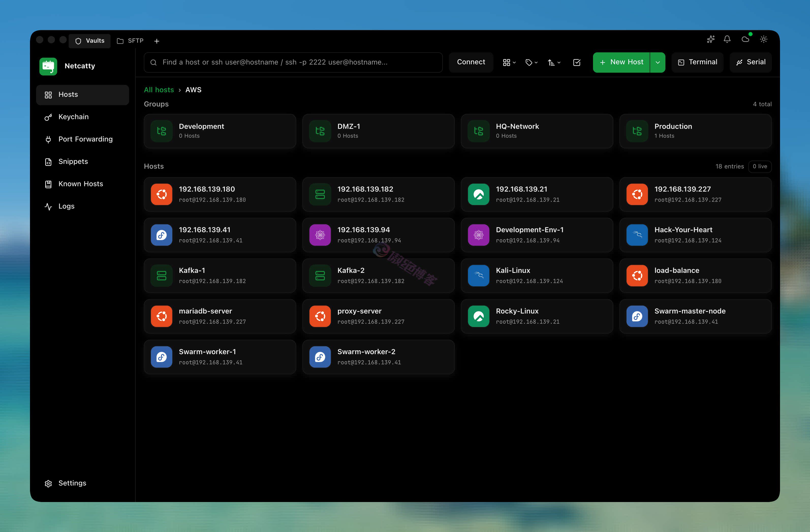Screen dimensions: 810x532
Task: View the Known Hosts list
Action: [x=80, y=184]
